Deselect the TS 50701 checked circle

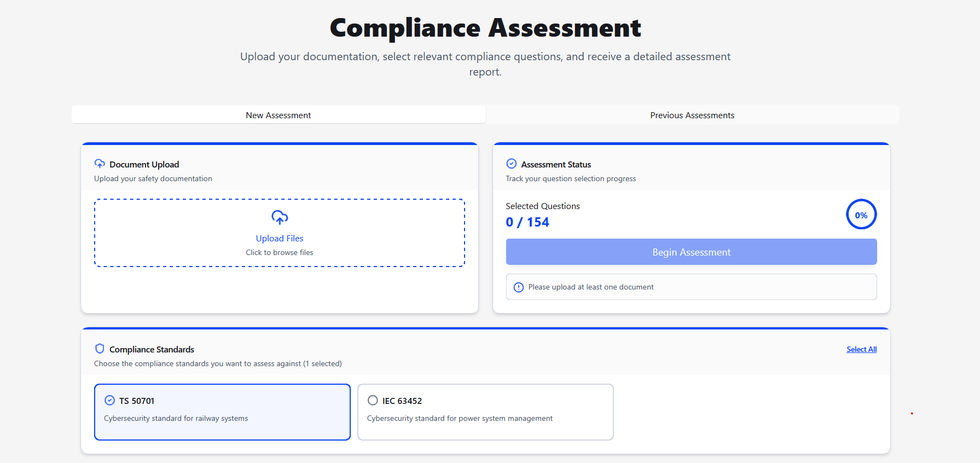click(x=109, y=400)
